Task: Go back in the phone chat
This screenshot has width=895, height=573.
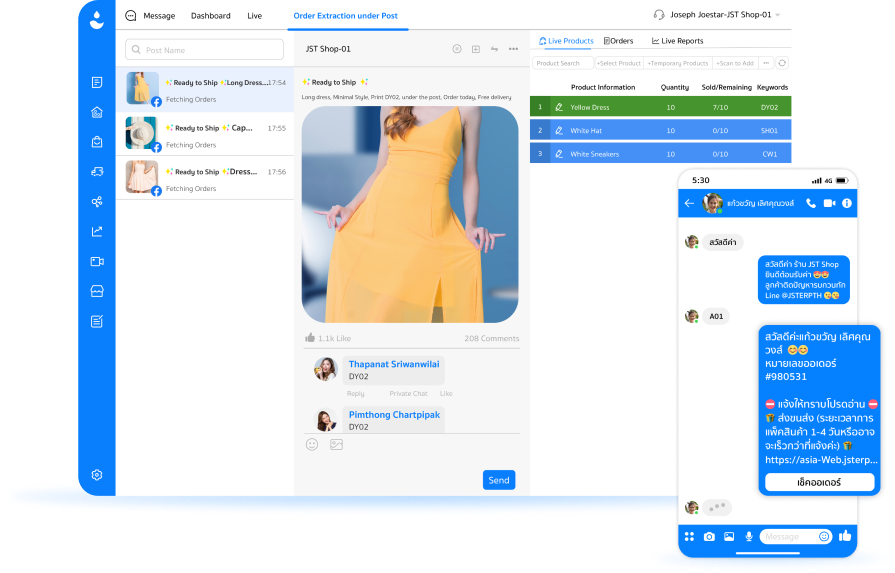Action: click(x=689, y=203)
